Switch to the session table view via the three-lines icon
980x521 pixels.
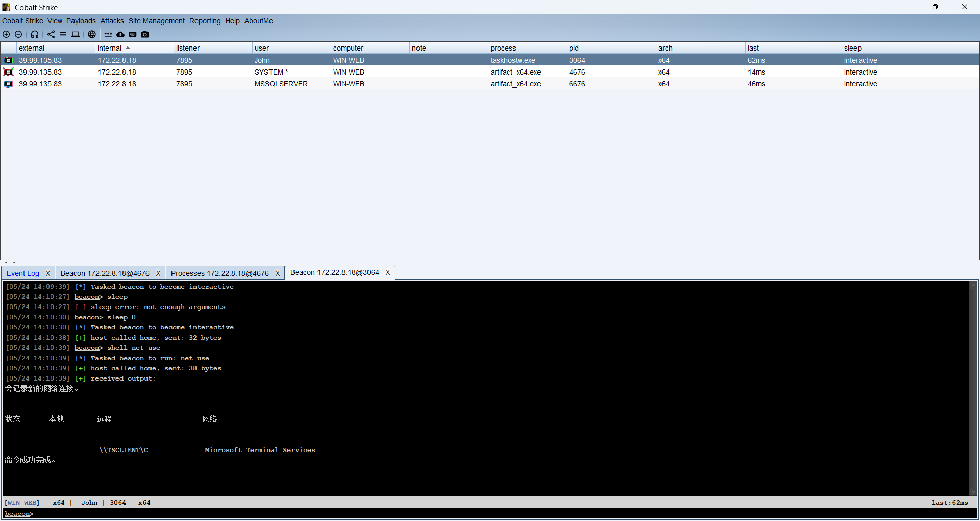click(63, 34)
